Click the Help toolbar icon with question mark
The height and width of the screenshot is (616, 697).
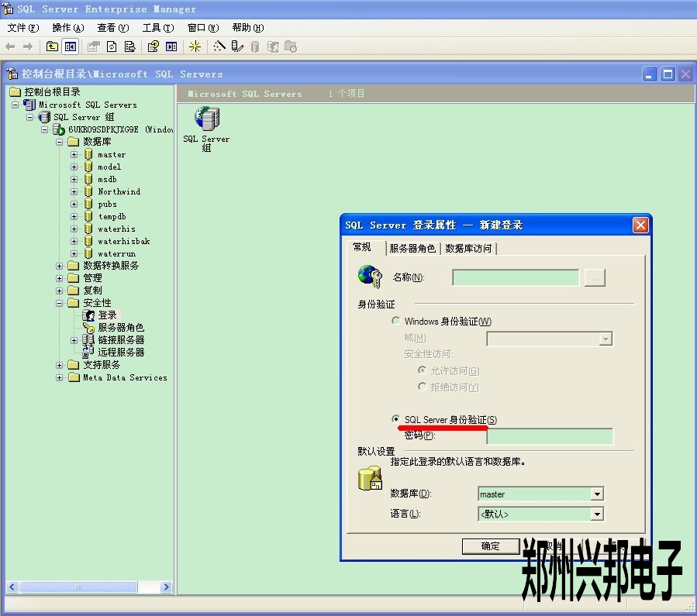153,46
